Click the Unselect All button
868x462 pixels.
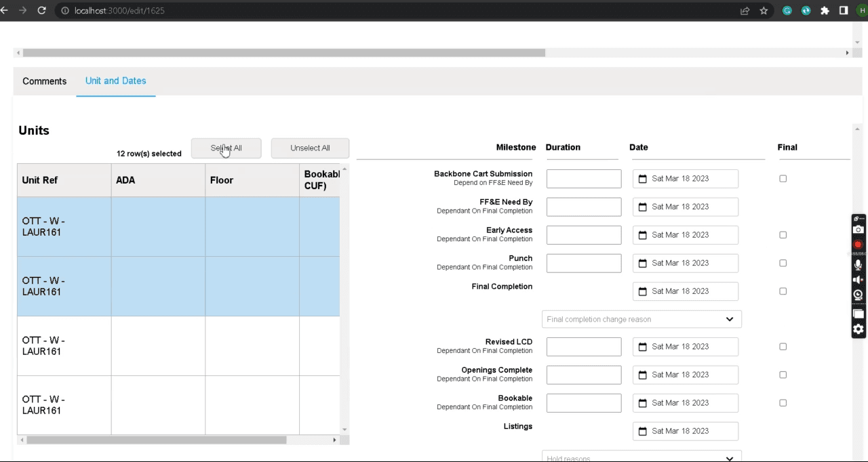310,148
